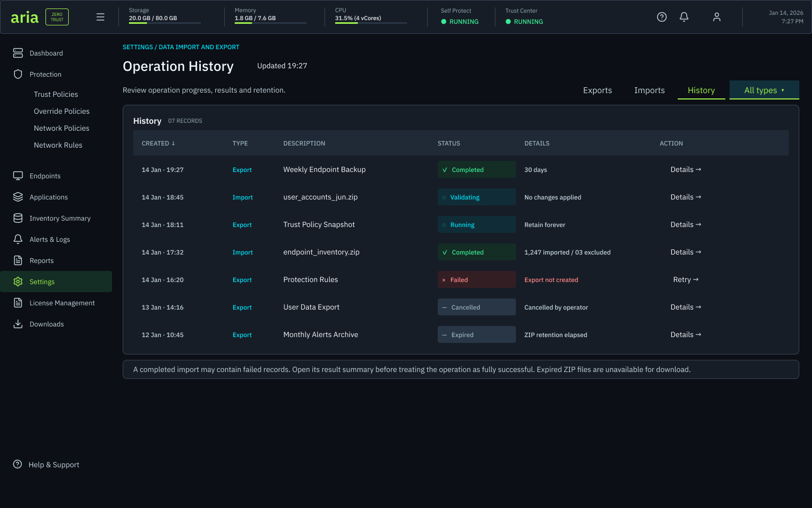This screenshot has height=508, width=812.
Task: Click the Trust Center RUNNING status
Action: tap(524, 22)
